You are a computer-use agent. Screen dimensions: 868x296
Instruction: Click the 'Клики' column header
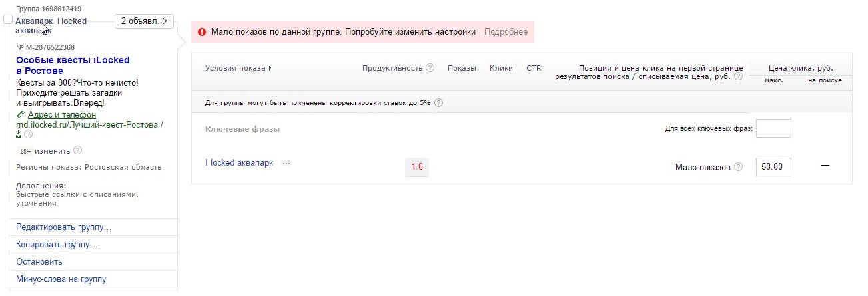tap(501, 68)
